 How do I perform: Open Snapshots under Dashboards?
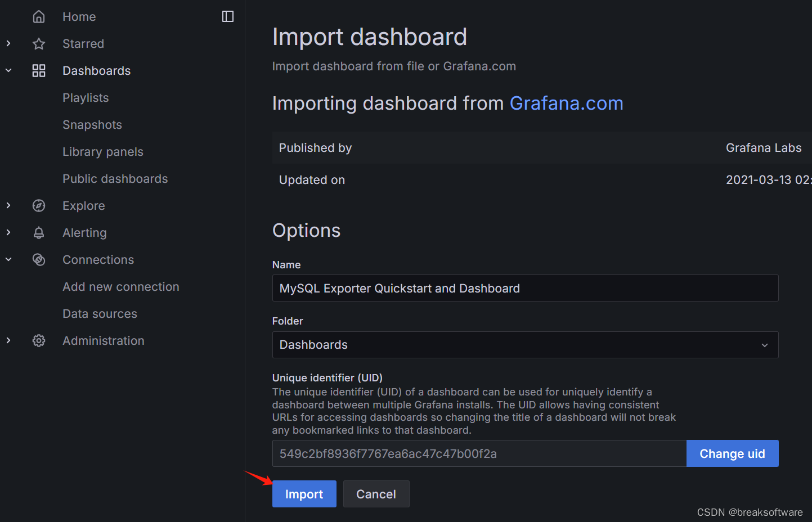click(92, 125)
